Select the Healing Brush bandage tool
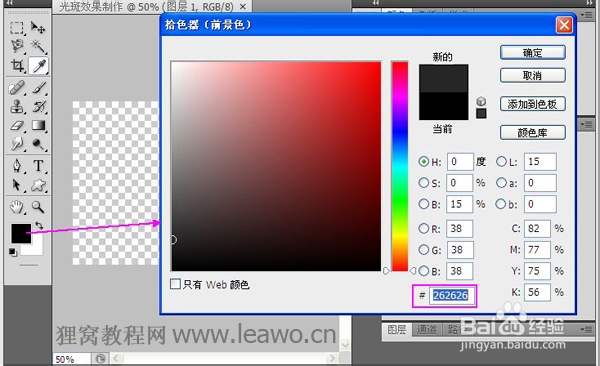This screenshot has height=366, width=600. [16, 88]
